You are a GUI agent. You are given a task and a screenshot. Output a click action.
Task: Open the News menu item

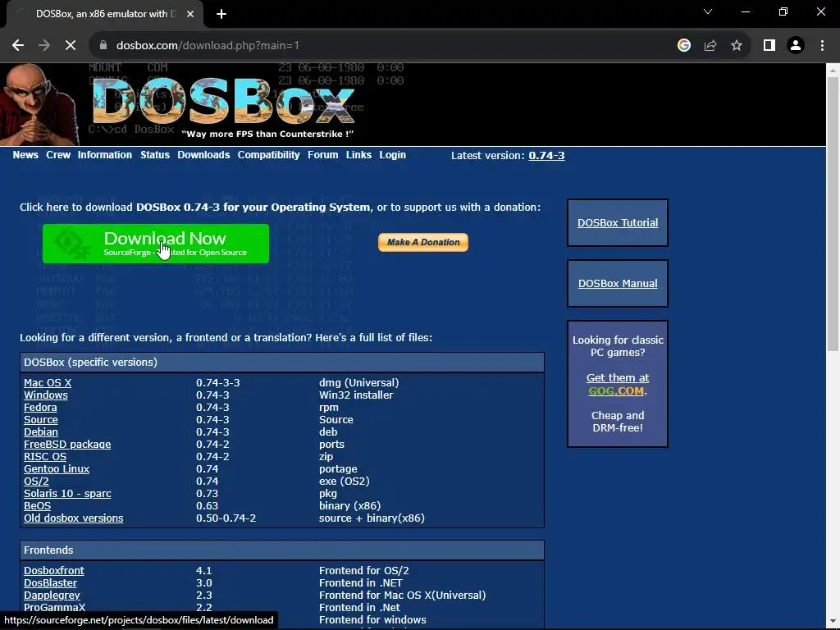pyautogui.click(x=25, y=155)
